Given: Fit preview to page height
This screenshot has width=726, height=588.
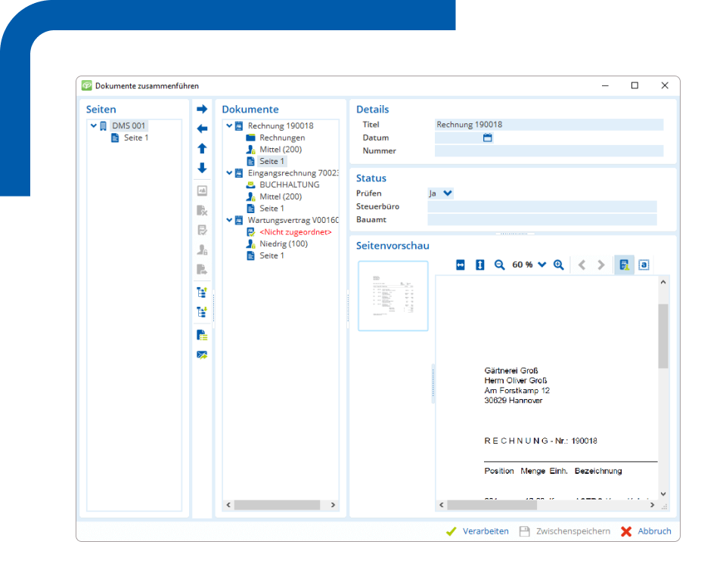Looking at the screenshot, I should pyautogui.click(x=479, y=265).
